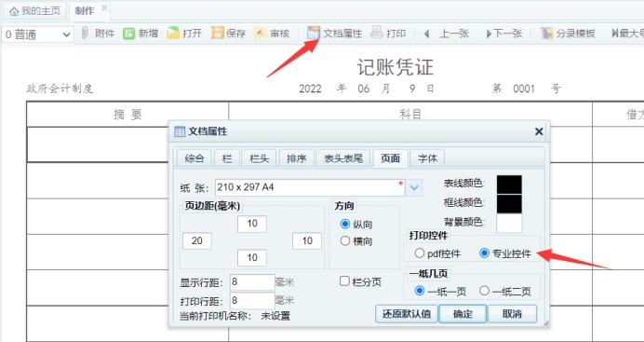
Task: Click the bottom page margin field
Action: tap(252, 258)
